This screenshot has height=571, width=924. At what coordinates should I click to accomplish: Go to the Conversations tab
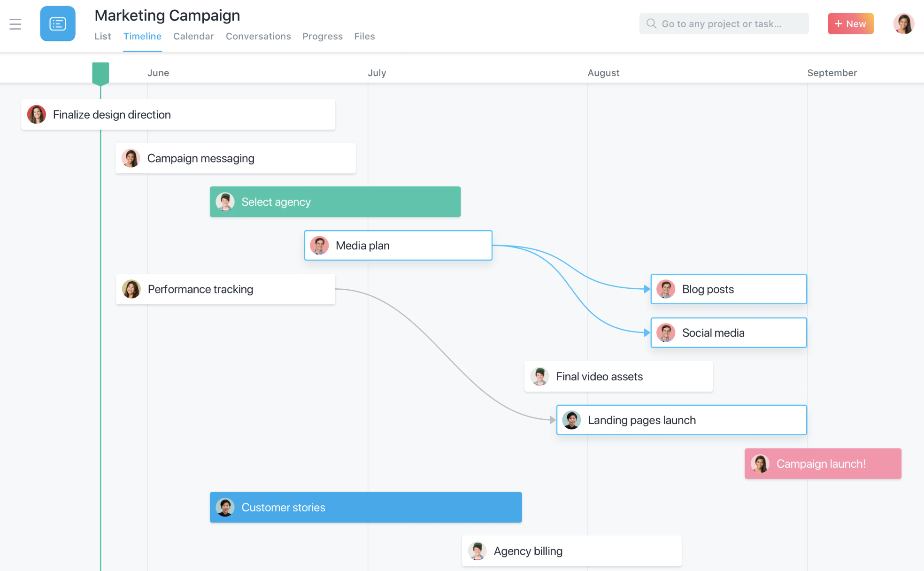(x=258, y=36)
